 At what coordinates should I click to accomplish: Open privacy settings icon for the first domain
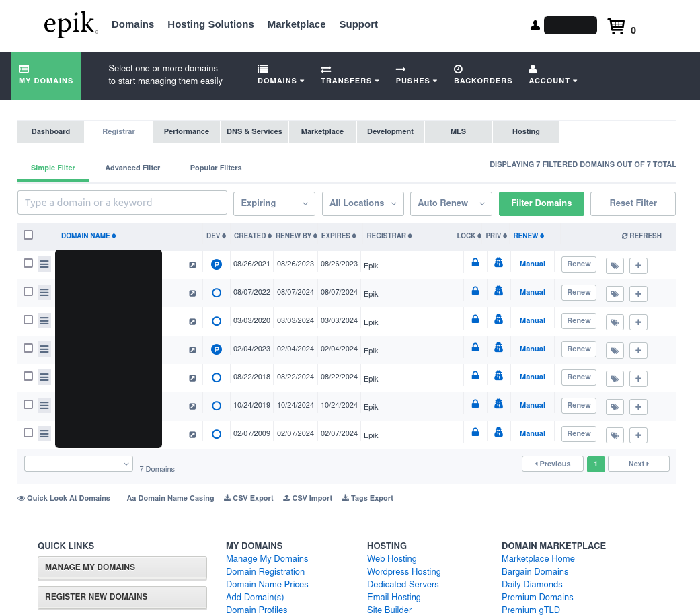[x=498, y=262]
